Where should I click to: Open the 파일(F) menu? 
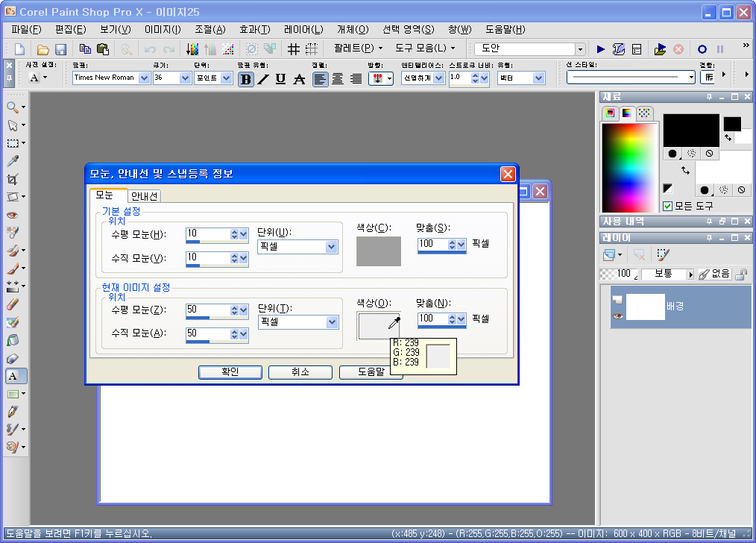[27, 29]
